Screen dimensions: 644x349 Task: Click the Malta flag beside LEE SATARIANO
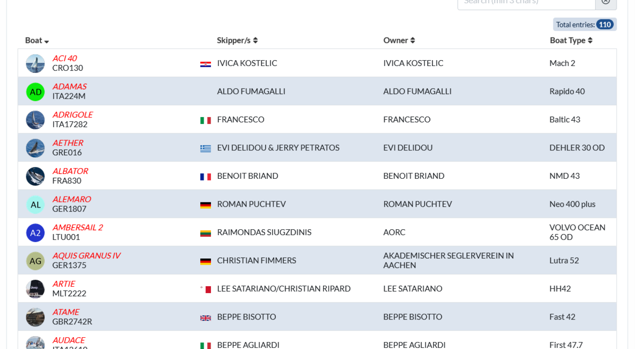pyautogui.click(x=206, y=289)
